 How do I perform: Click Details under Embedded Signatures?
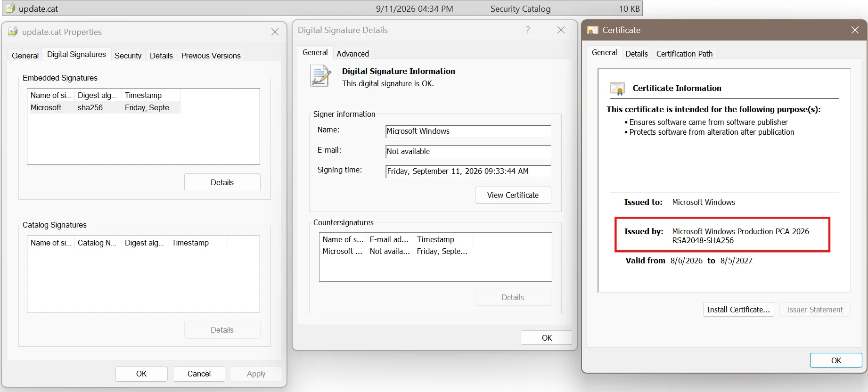pyautogui.click(x=222, y=182)
